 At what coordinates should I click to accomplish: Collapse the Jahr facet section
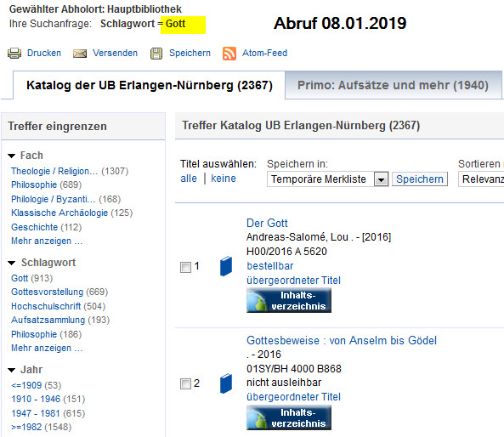point(12,370)
